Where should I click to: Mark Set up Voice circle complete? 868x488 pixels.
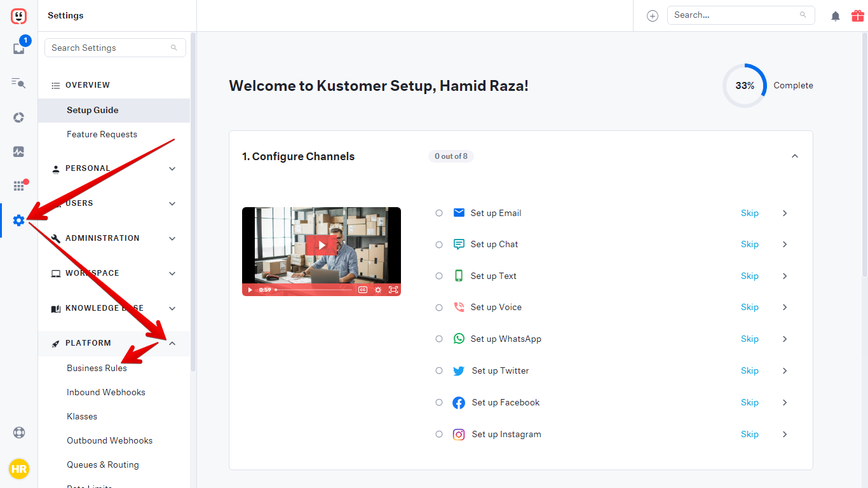pyautogui.click(x=439, y=308)
